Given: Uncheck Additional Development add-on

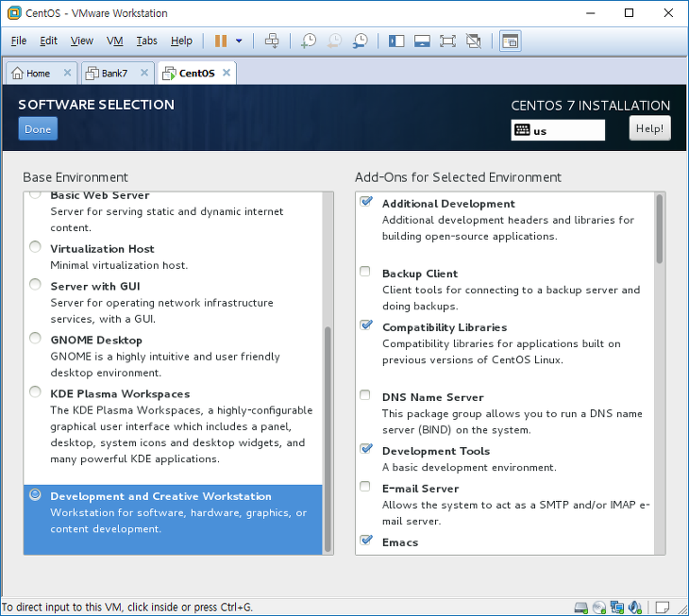Looking at the screenshot, I should [365, 201].
